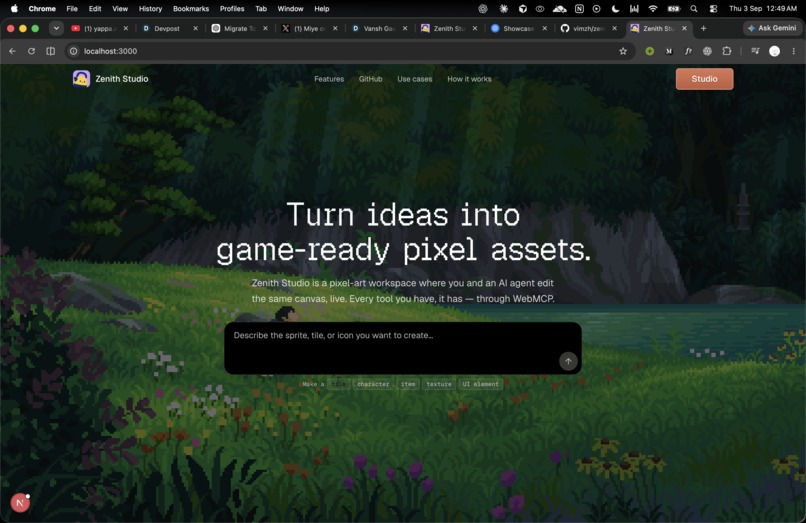Viewport: 806px width, 523px height.
Task: Click the Studio button
Action: (x=704, y=79)
